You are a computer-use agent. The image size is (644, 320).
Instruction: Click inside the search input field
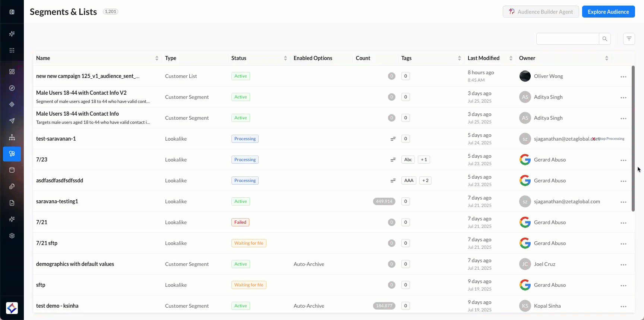click(x=567, y=39)
